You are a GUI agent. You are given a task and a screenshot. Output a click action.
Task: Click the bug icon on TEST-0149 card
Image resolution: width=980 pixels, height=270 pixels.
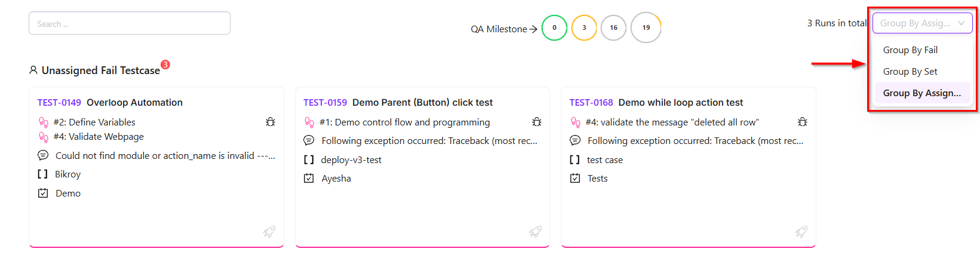point(271,122)
